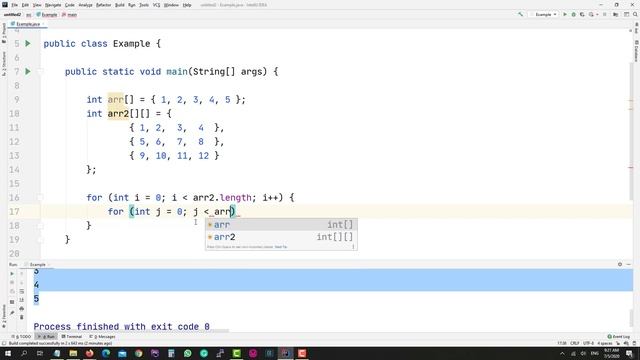Viewport: 640px width, 360px height.
Task: Open WhatsApp from the taskbar
Action: tap(187, 353)
